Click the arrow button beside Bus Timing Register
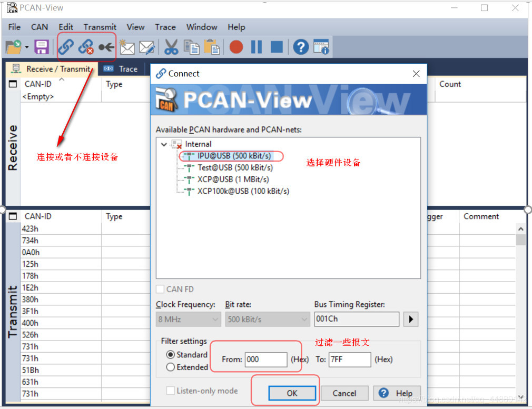 [x=411, y=320]
